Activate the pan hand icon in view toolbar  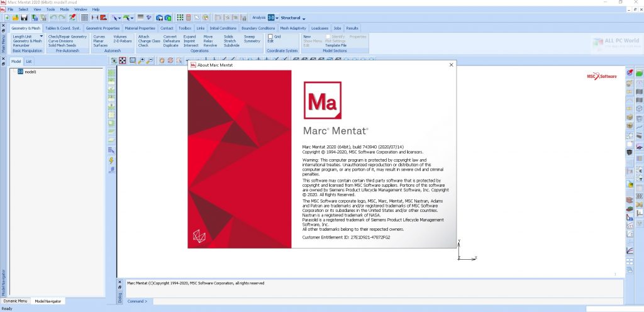click(x=162, y=60)
